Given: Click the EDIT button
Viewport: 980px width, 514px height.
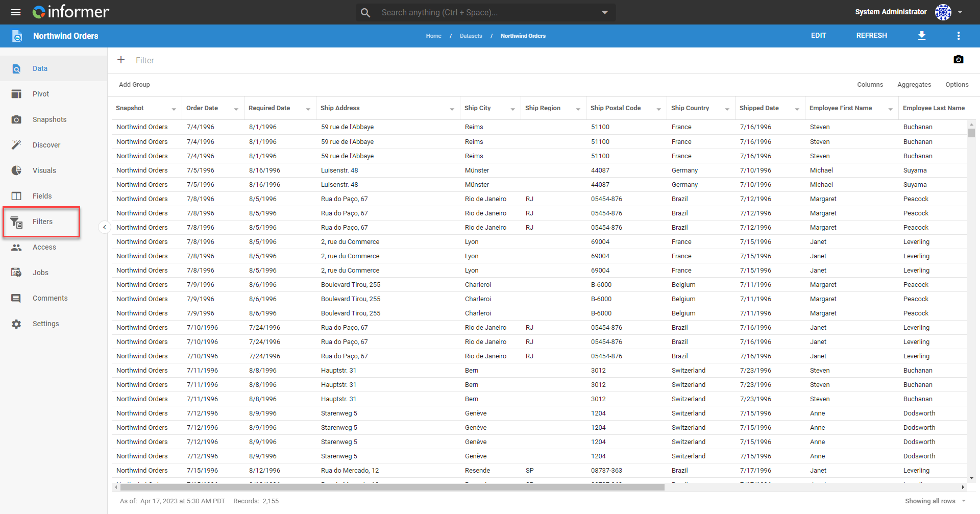Looking at the screenshot, I should click(818, 35).
